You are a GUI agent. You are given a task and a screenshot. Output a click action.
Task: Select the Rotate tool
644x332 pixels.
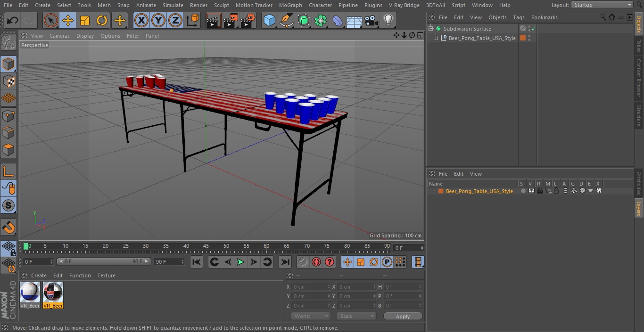point(102,20)
